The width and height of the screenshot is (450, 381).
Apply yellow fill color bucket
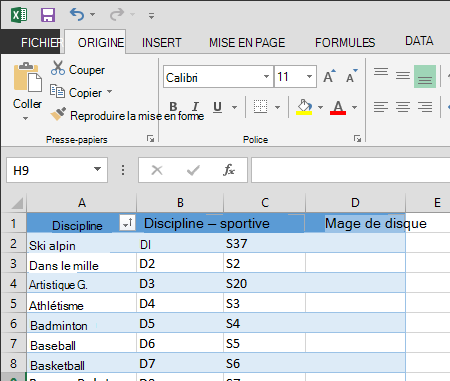(x=304, y=107)
